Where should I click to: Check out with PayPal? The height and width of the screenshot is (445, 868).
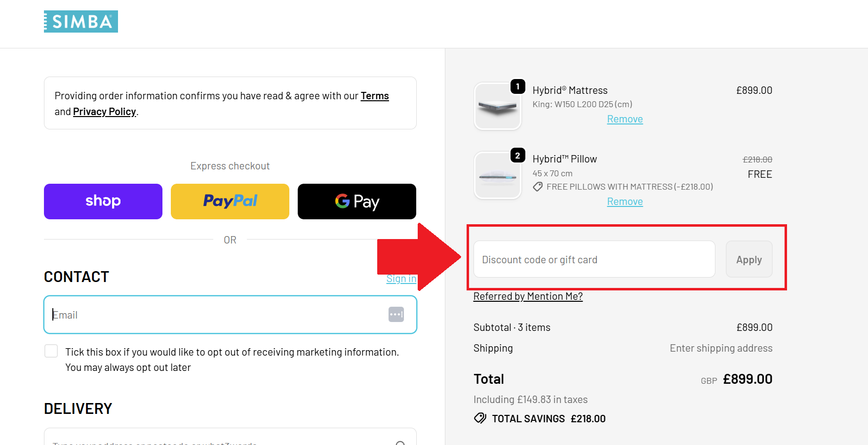(230, 202)
